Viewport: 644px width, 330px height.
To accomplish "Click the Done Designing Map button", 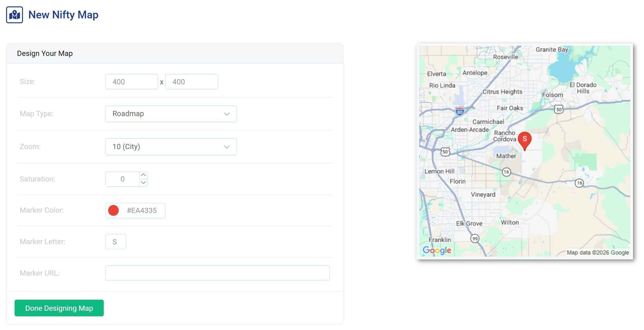I will [59, 308].
